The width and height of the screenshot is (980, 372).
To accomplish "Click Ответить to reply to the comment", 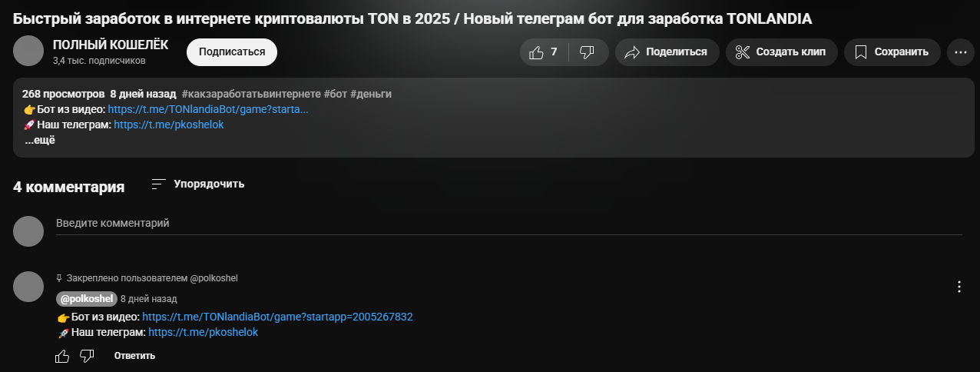I will [x=135, y=356].
